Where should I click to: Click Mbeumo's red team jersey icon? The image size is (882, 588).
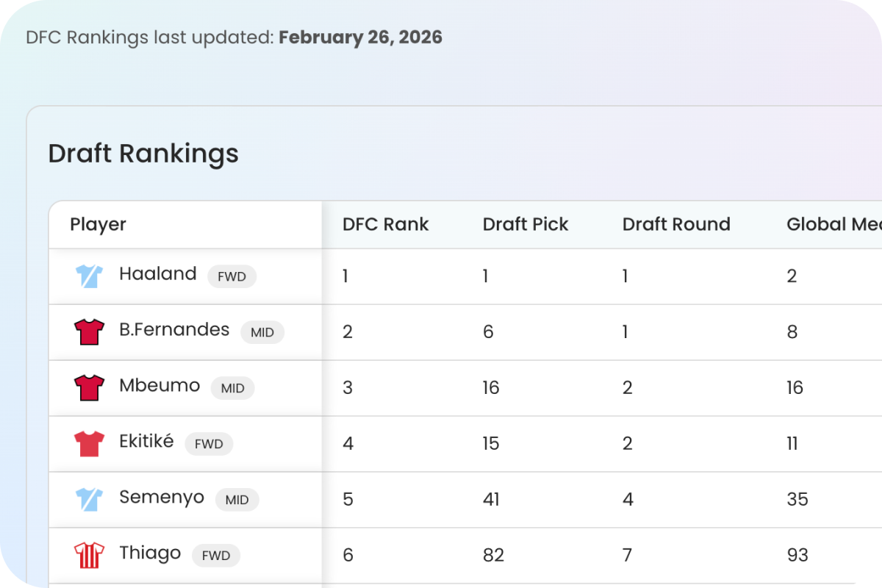coord(88,387)
